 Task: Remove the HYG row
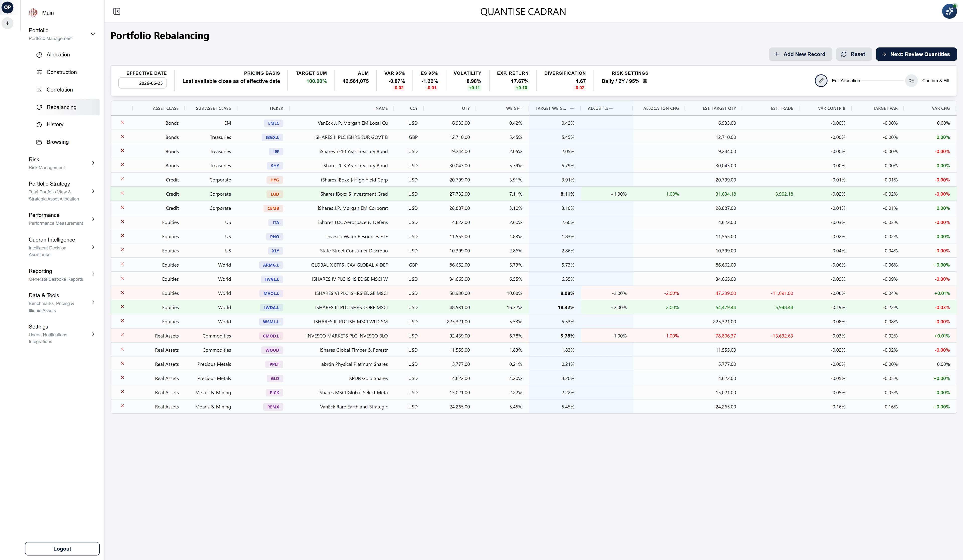122,179
